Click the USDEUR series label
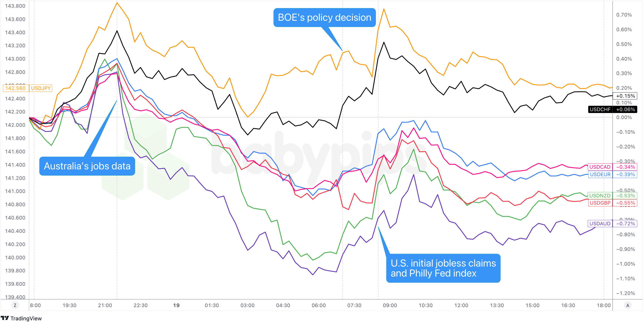644x322 pixels. pyautogui.click(x=600, y=175)
